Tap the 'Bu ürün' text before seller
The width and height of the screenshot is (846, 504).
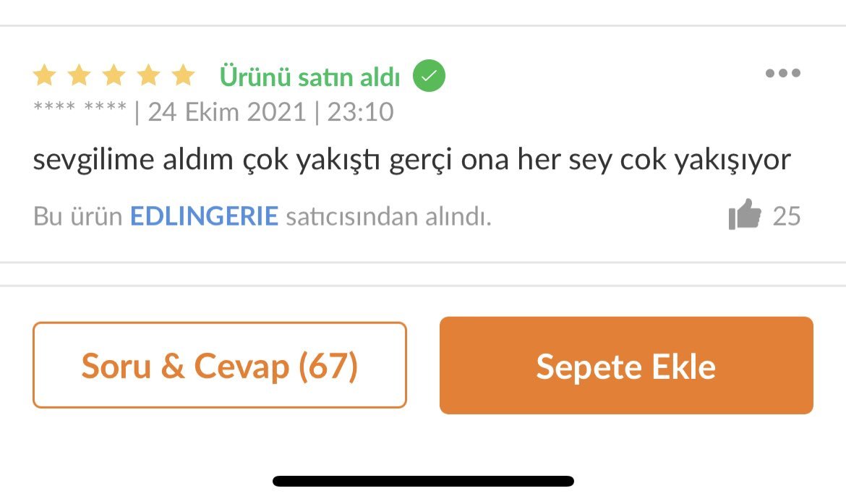pos(77,216)
